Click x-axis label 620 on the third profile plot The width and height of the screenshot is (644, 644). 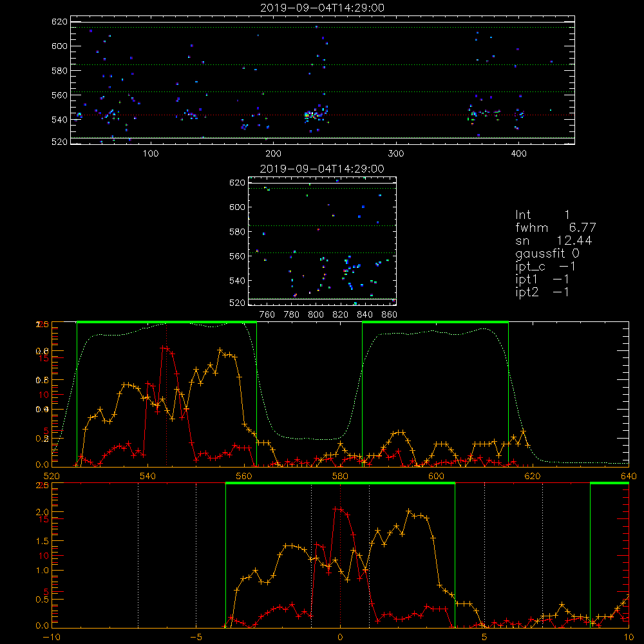[533, 476]
